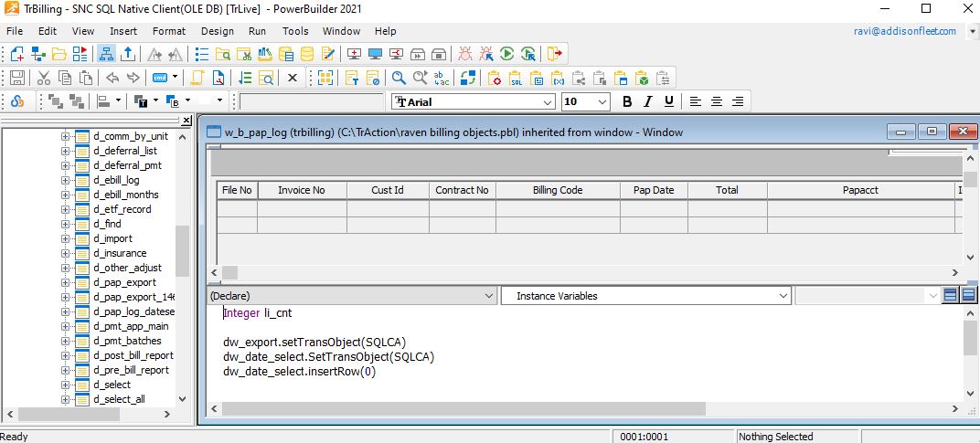Click the green Run icon
Image resolution: width=980 pixels, height=443 pixels.
(506, 54)
